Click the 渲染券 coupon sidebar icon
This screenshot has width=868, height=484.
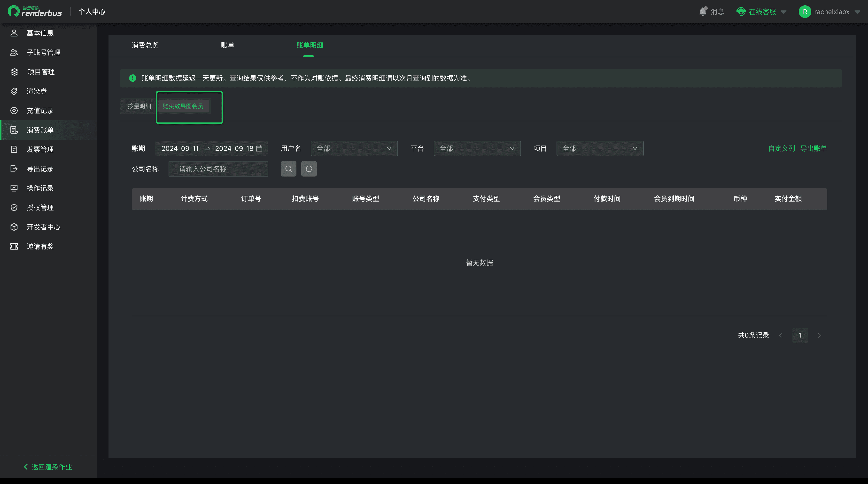(x=14, y=91)
